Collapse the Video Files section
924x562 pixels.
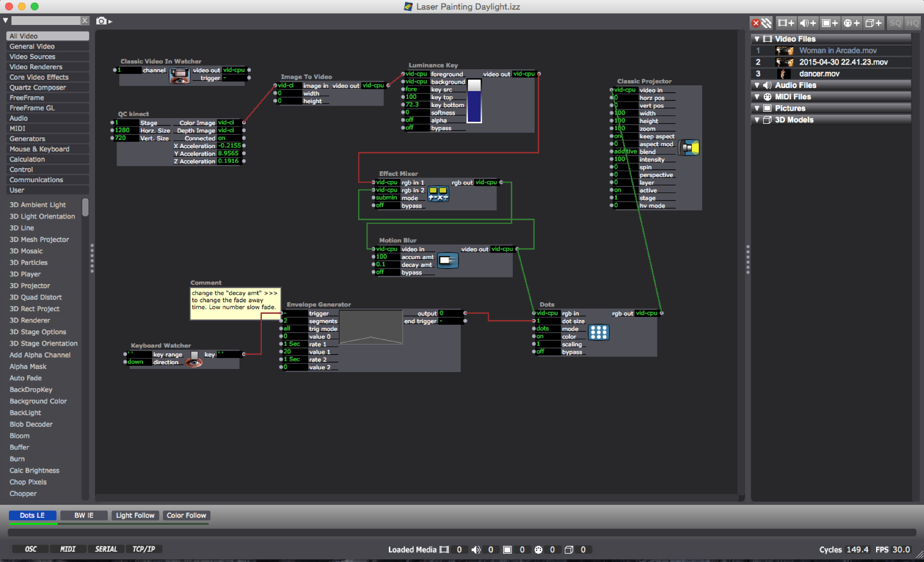coord(757,39)
